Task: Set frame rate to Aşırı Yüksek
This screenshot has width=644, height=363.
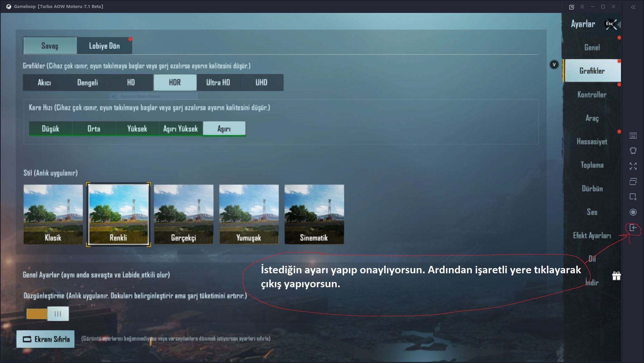Action: 181,129
